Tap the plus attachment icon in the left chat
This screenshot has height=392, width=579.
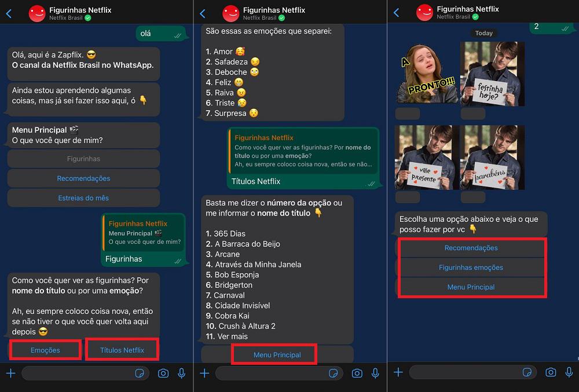click(10, 373)
